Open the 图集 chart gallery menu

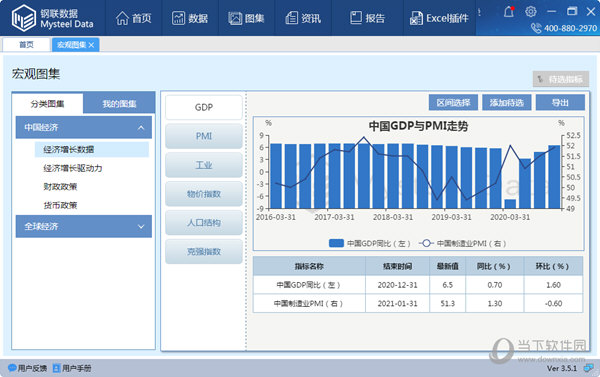[246, 18]
